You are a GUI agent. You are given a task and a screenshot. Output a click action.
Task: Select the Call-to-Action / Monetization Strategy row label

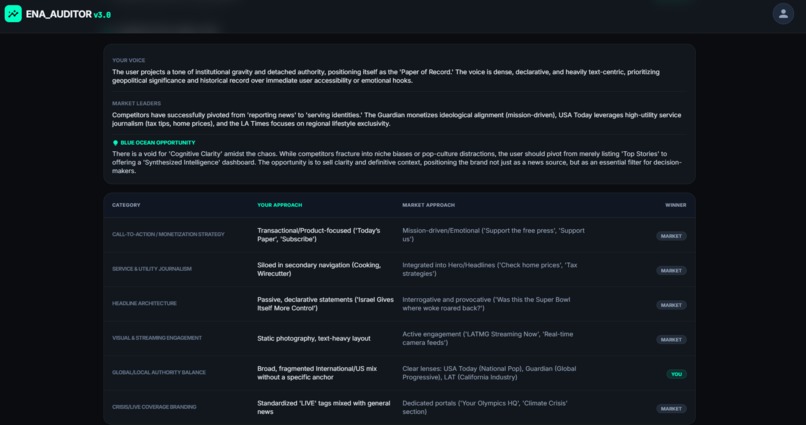[168, 234]
